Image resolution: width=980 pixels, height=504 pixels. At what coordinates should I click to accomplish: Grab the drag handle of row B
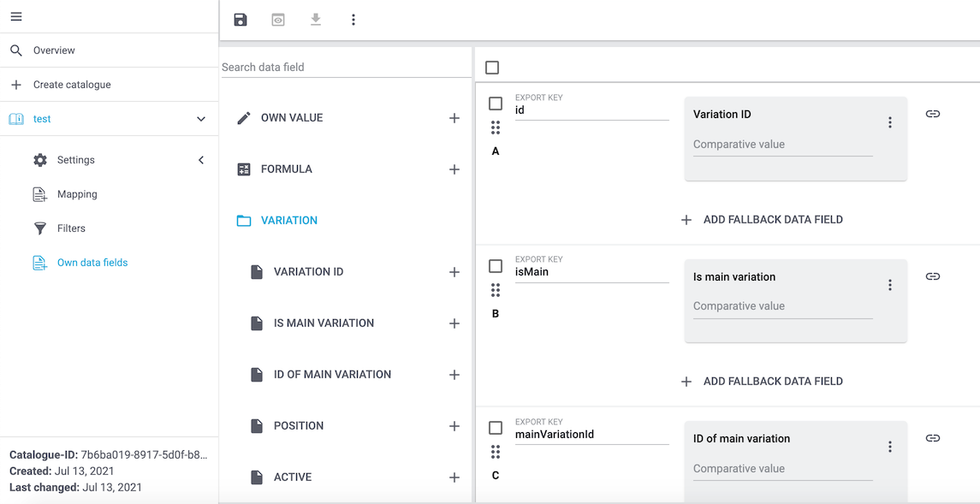click(495, 290)
